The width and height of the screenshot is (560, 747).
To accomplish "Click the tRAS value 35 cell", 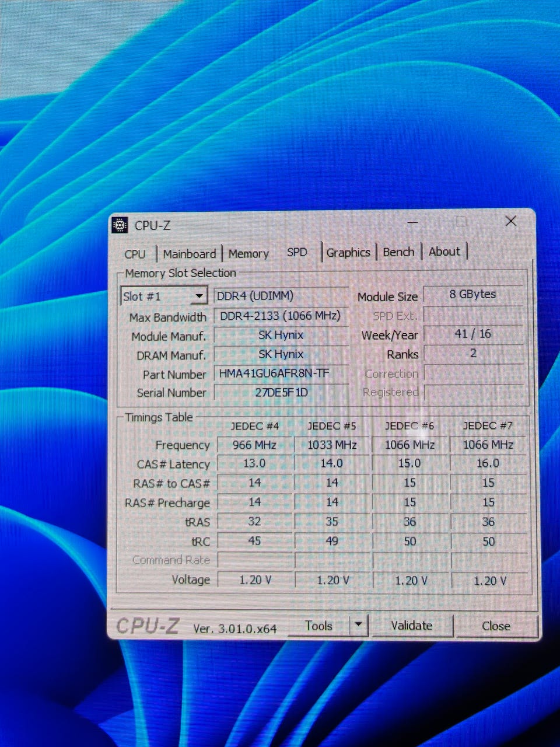I will 332,521.
